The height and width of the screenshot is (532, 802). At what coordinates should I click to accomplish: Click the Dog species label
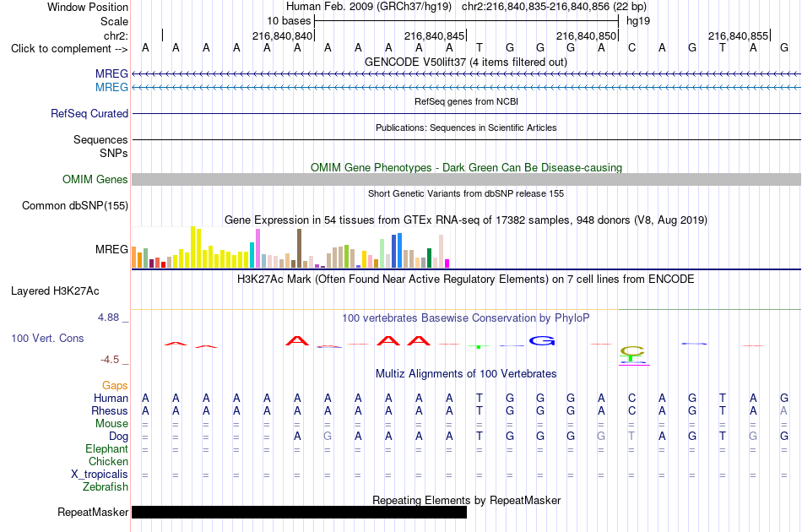(x=119, y=437)
